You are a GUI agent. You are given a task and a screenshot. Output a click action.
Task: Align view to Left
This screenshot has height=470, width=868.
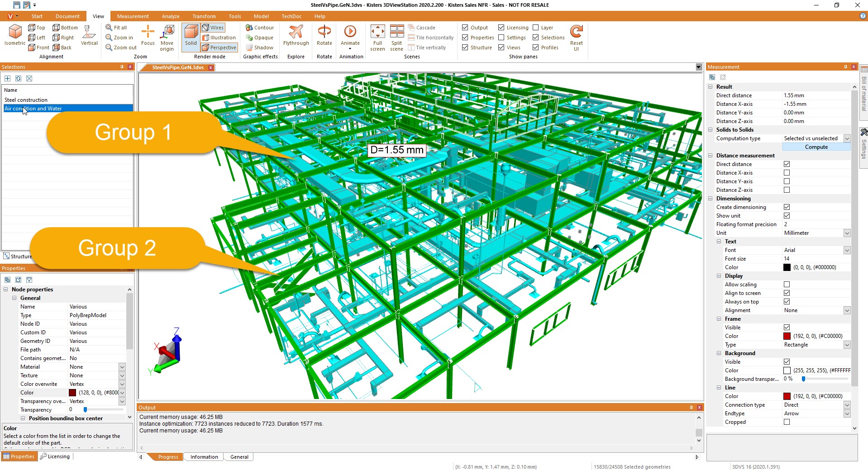pyautogui.click(x=37, y=38)
